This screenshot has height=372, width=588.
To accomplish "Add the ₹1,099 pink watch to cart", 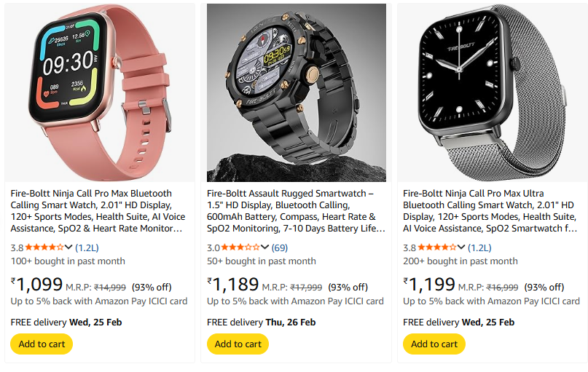I will [42, 344].
